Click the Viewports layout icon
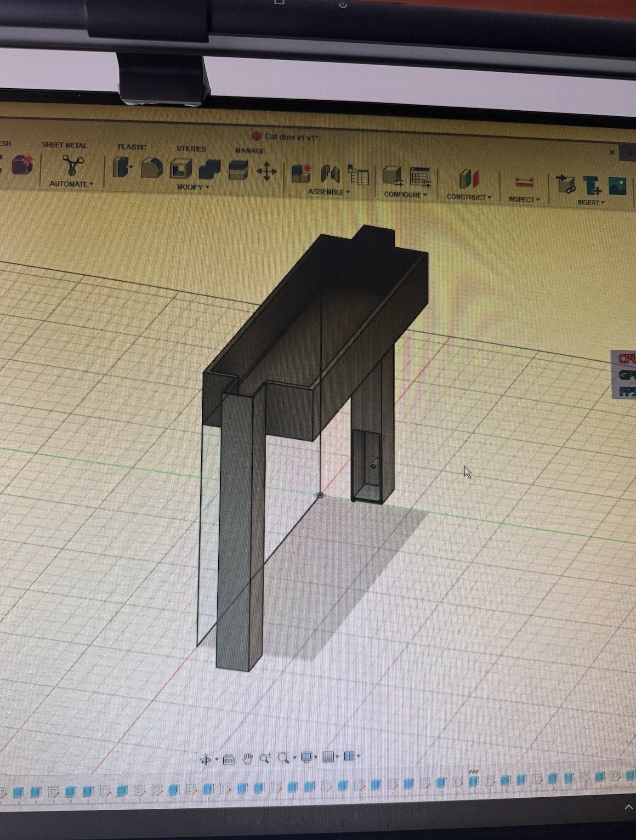Image resolution: width=636 pixels, height=840 pixels. (x=349, y=756)
